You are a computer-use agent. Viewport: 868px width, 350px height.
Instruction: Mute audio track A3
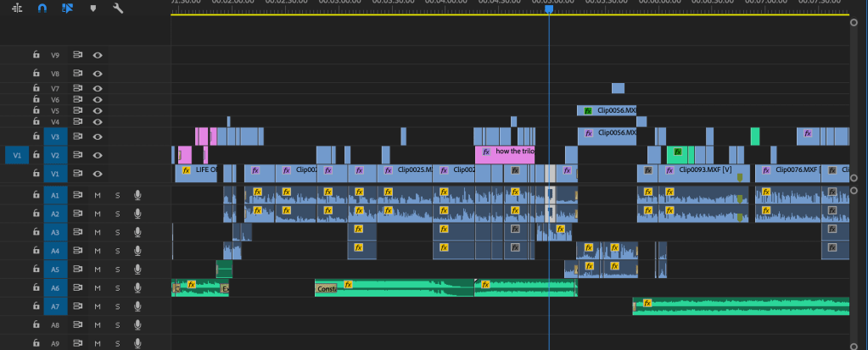[x=98, y=232]
